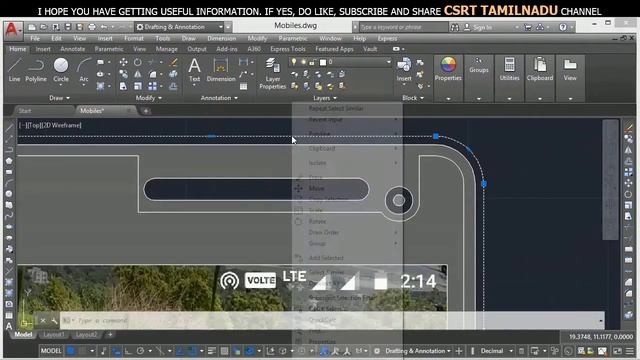Click the keyword search box
The image size is (640, 360).
(403, 27)
